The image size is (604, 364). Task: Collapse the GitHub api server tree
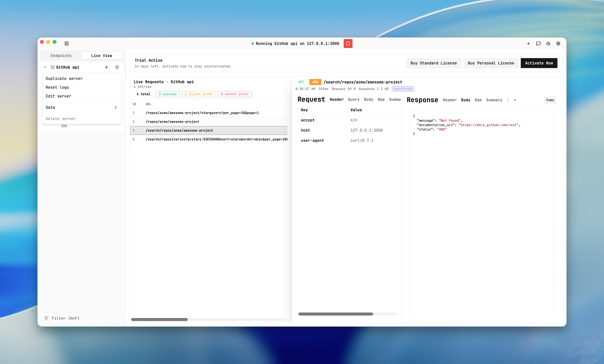pyautogui.click(x=45, y=67)
